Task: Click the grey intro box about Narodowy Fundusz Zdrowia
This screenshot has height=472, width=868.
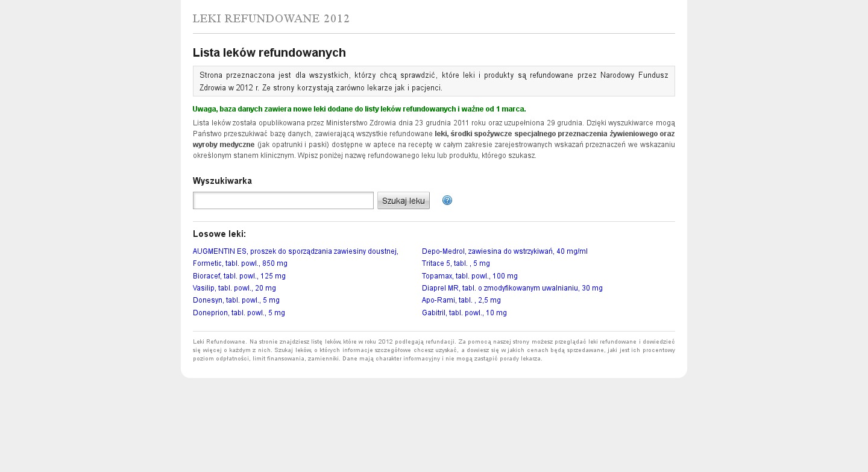Action: 433,81
